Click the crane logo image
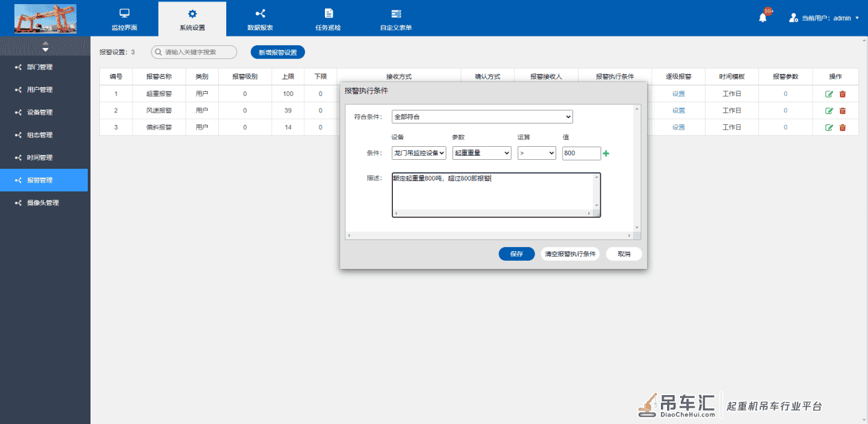868x424 pixels. coord(45,19)
